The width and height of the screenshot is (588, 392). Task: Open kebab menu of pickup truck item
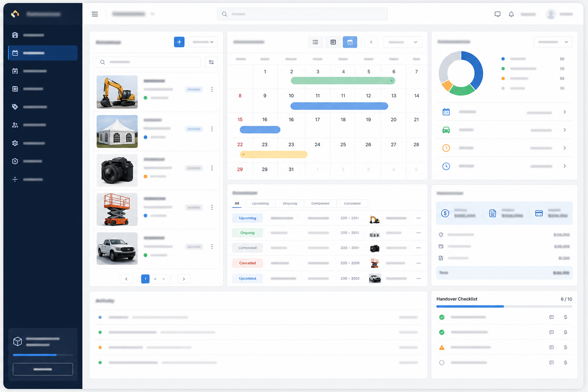click(x=212, y=247)
